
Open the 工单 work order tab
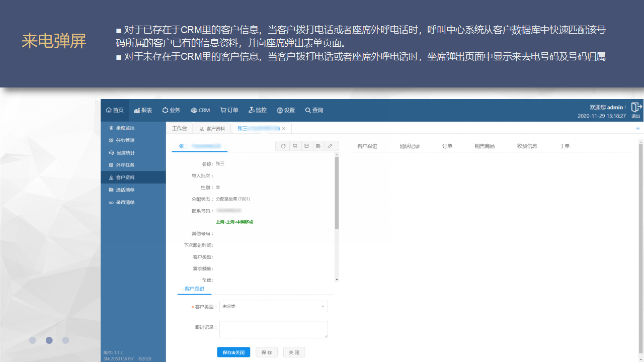tap(565, 146)
